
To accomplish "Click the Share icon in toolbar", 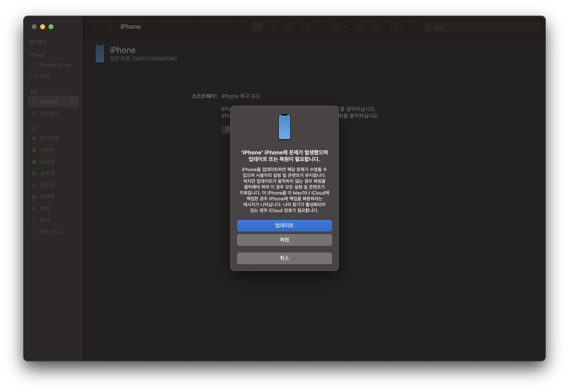I will pos(359,27).
